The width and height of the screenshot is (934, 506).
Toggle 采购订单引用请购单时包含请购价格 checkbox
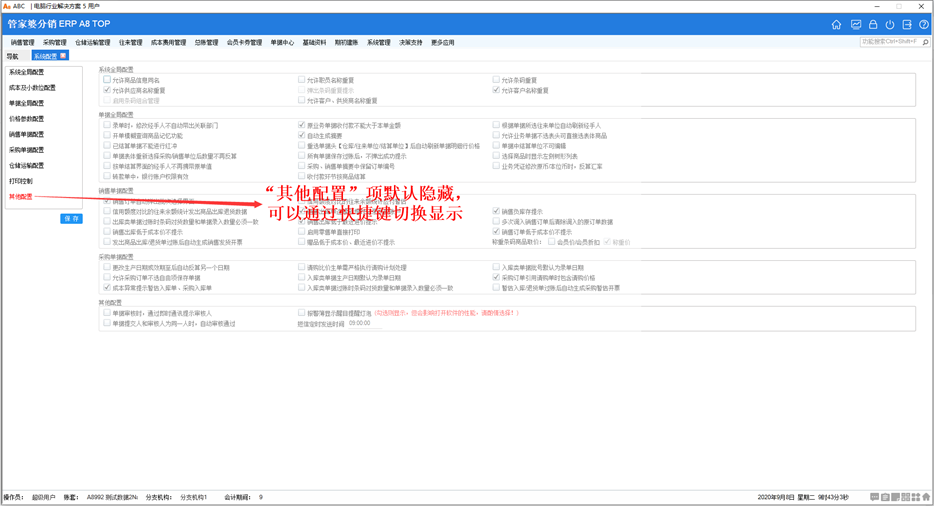click(496, 277)
